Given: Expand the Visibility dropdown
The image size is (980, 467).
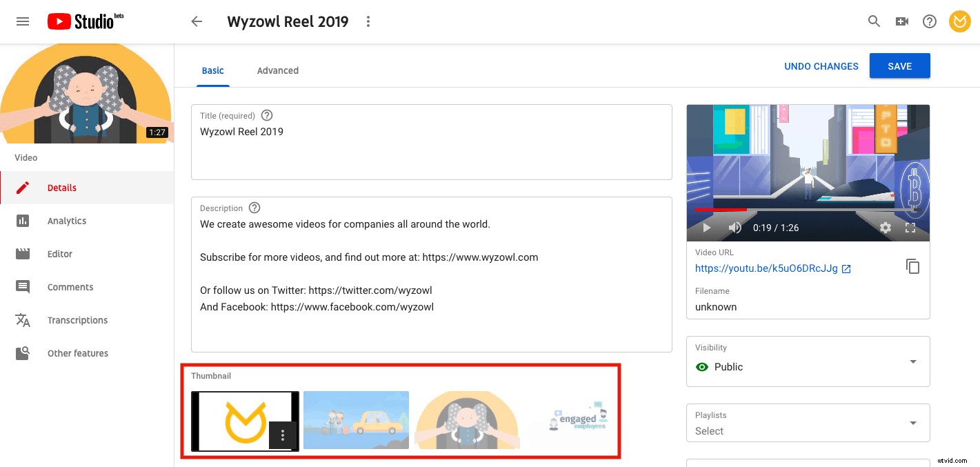Looking at the screenshot, I should pyautogui.click(x=912, y=361).
